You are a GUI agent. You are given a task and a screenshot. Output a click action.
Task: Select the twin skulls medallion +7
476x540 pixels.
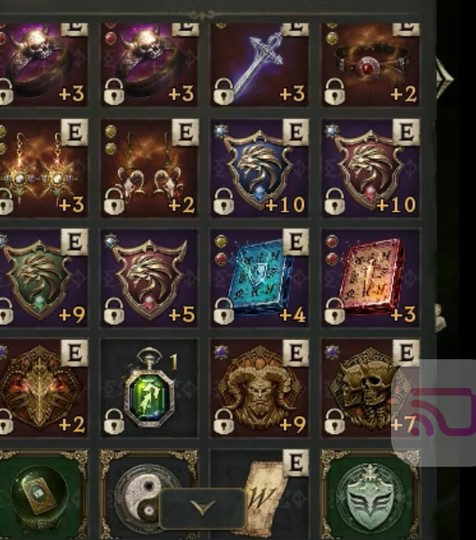371,388
